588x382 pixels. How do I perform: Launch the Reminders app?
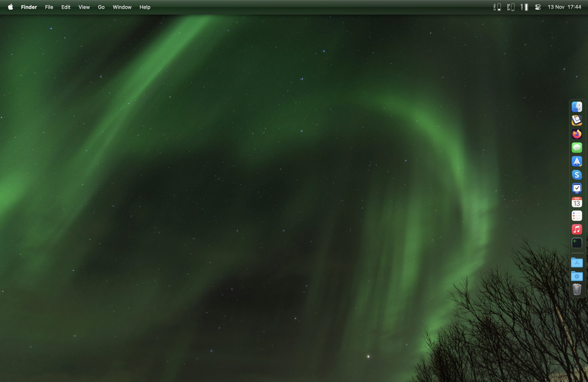coord(577,216)
